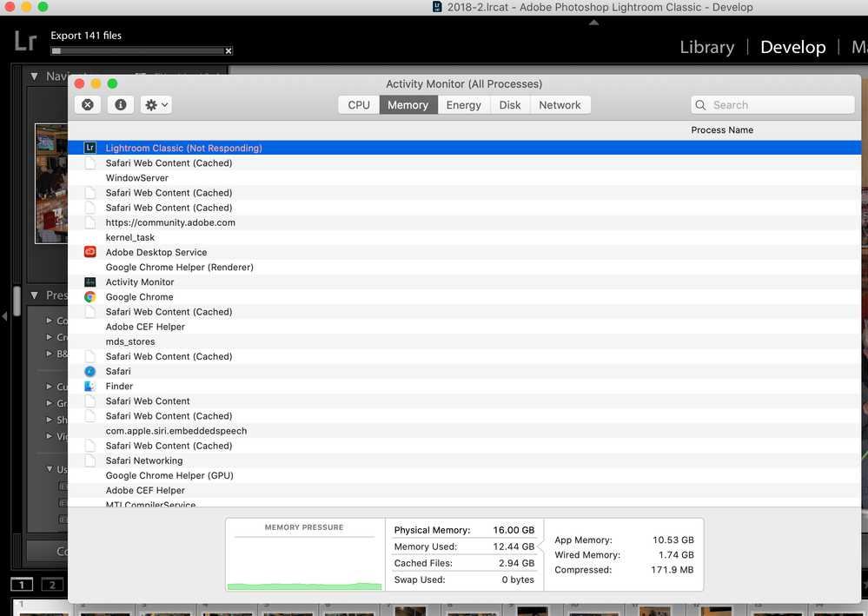Select Google Chrome Helper (Renderer) process

465,268
